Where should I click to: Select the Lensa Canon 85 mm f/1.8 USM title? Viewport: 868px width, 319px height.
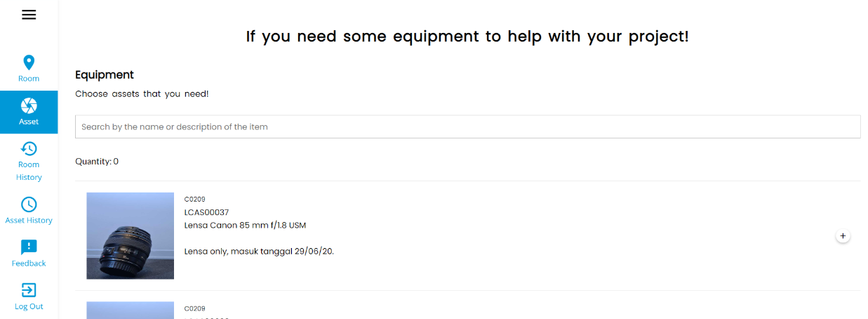coord(245,226)
